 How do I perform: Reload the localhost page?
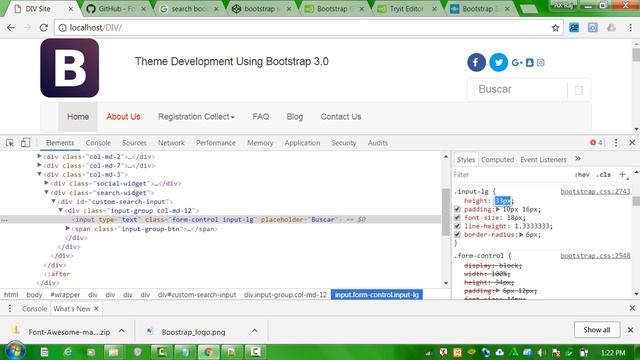click(44, 28)
